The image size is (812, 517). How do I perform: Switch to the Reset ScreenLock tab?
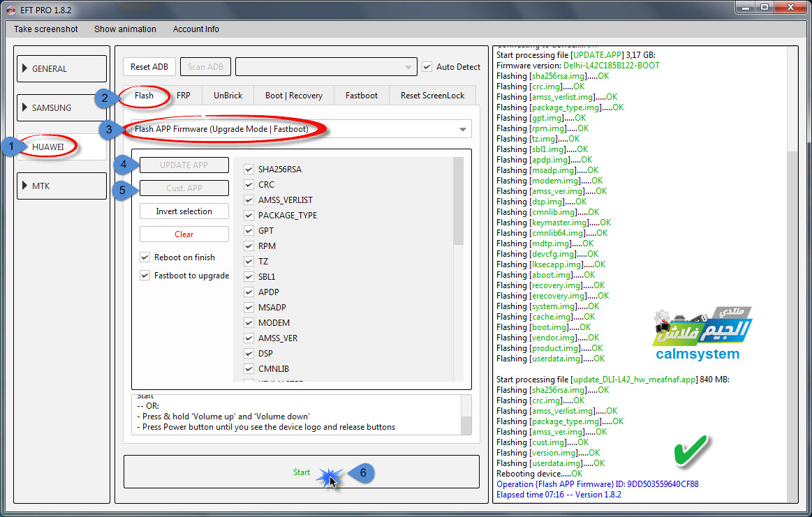[x=432, y=95]
